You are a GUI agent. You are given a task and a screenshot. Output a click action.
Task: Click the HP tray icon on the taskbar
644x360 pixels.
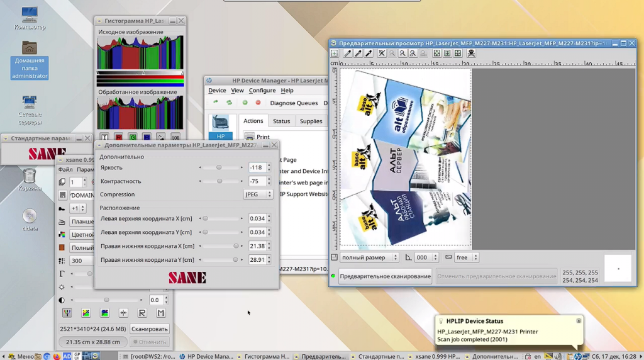578,356
